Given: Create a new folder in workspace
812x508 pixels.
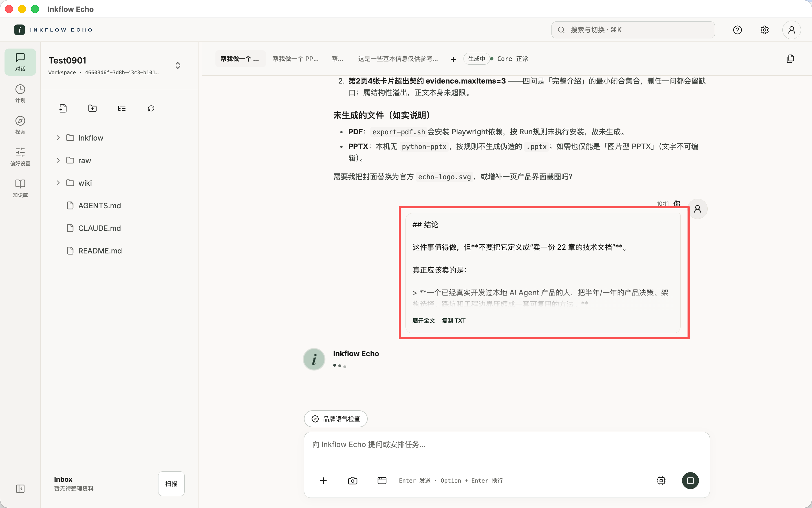Looking at the screenshot, I should pyautogui.click(x=92, y=108).
